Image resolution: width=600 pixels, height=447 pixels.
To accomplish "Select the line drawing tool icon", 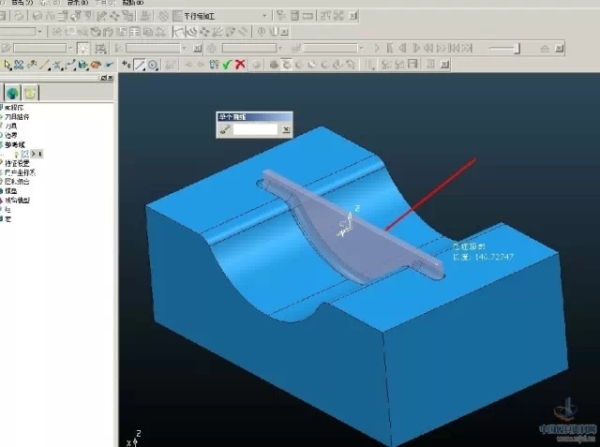I will 140,65.
